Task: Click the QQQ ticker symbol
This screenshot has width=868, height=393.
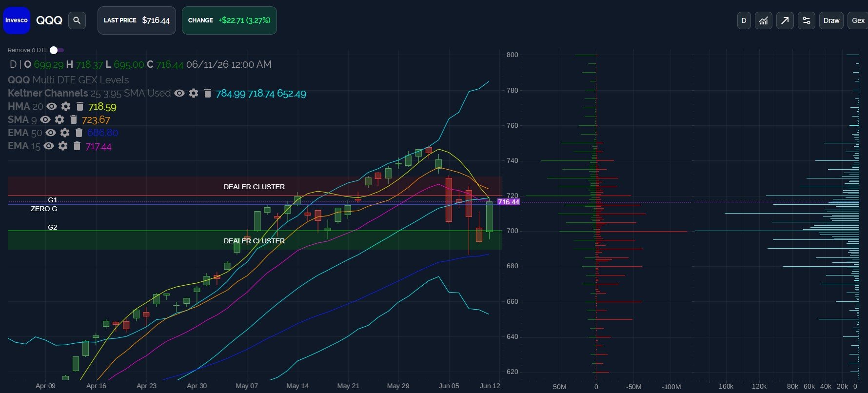Action: (49, 20)
